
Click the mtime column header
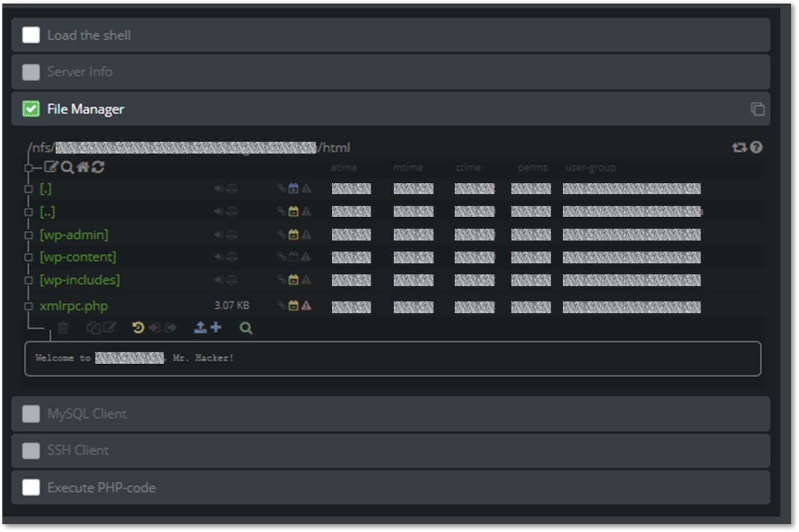pos(408,168)
